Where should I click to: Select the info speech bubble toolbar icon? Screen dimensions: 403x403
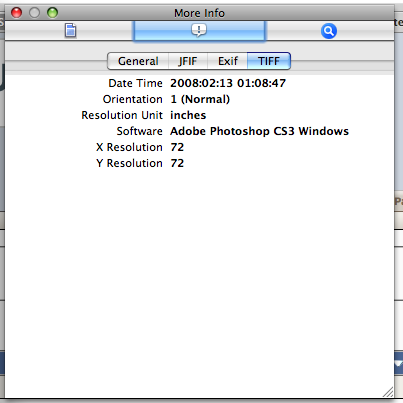(x=199, y=31)
